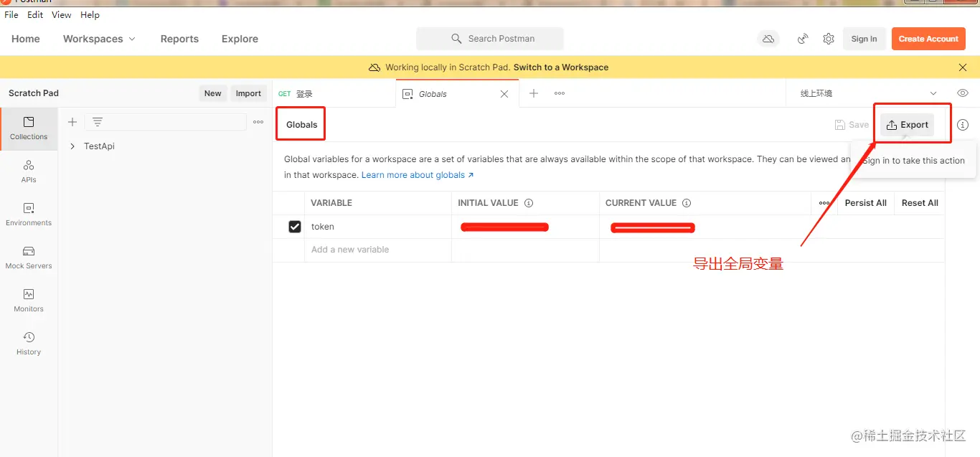Click the token variable name cell
Screen dimensions: 980x457
[x=378, y=227]
